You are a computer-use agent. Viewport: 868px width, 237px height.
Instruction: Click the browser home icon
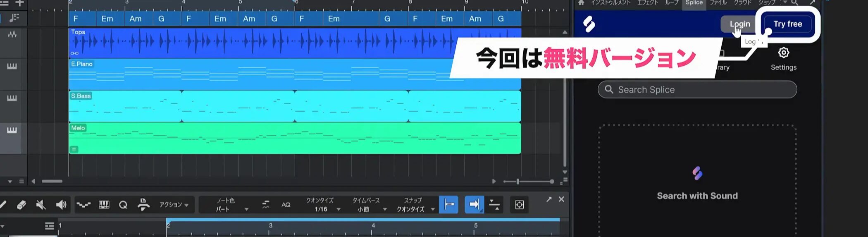tap(581, 3)
